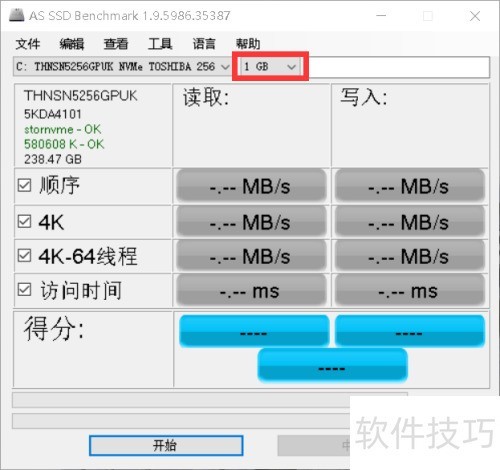This screenshot has height=470, width=500.
Task: Open the 工具 menu
Action: click(160, 44)
